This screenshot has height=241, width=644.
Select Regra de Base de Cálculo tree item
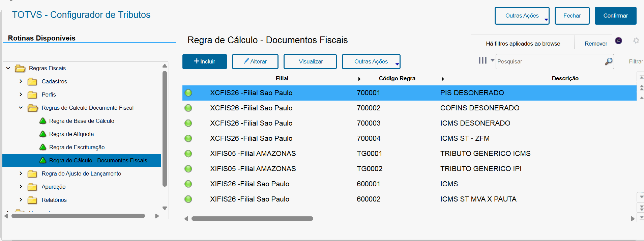click(x=82, y=121)
